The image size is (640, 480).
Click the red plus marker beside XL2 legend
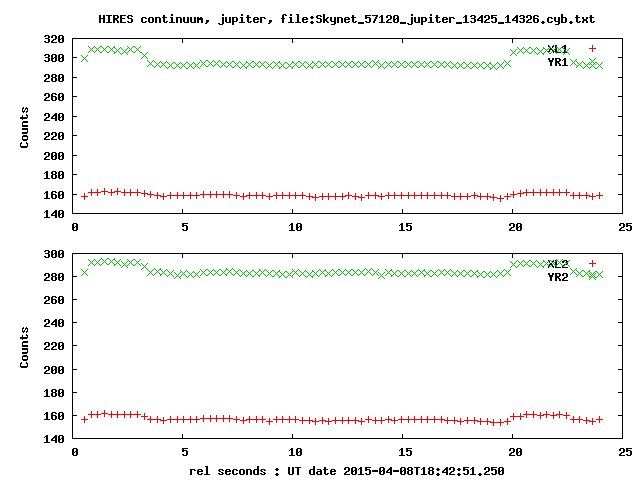[592, 264]
